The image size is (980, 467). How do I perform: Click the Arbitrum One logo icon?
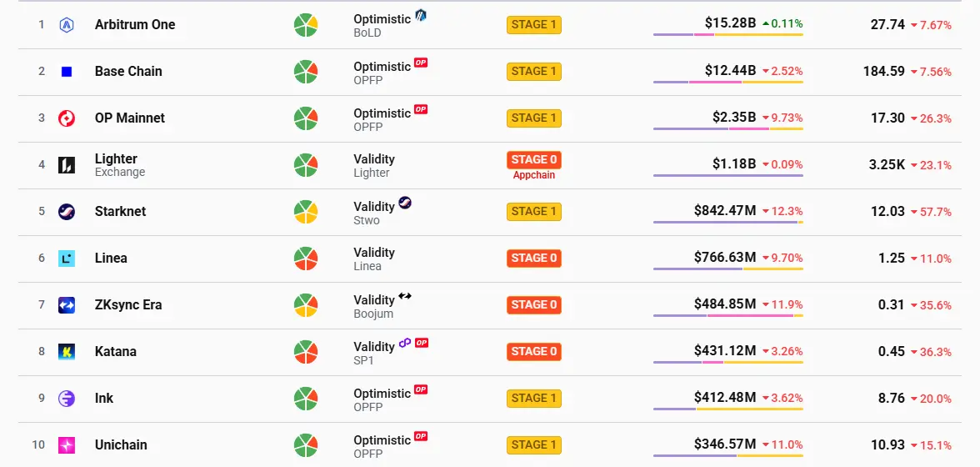(67, 25)
